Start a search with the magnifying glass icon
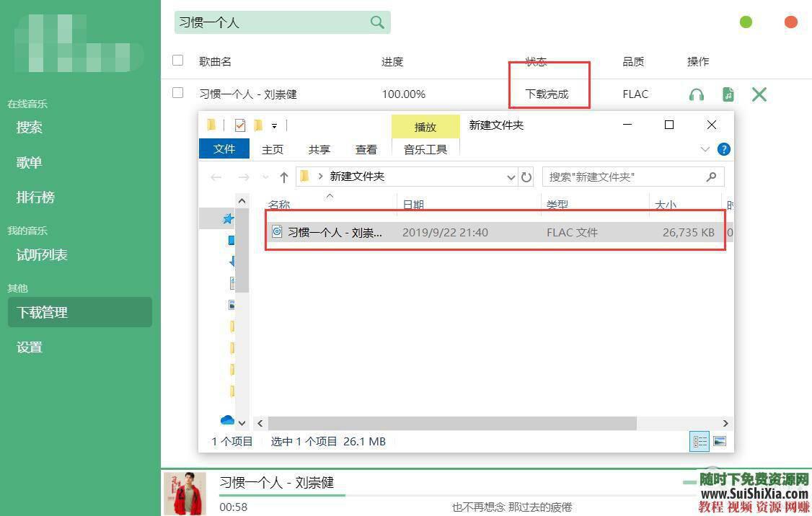Image resolution: width=812 pixels, height=516 pixels. [x=377, y=22]
